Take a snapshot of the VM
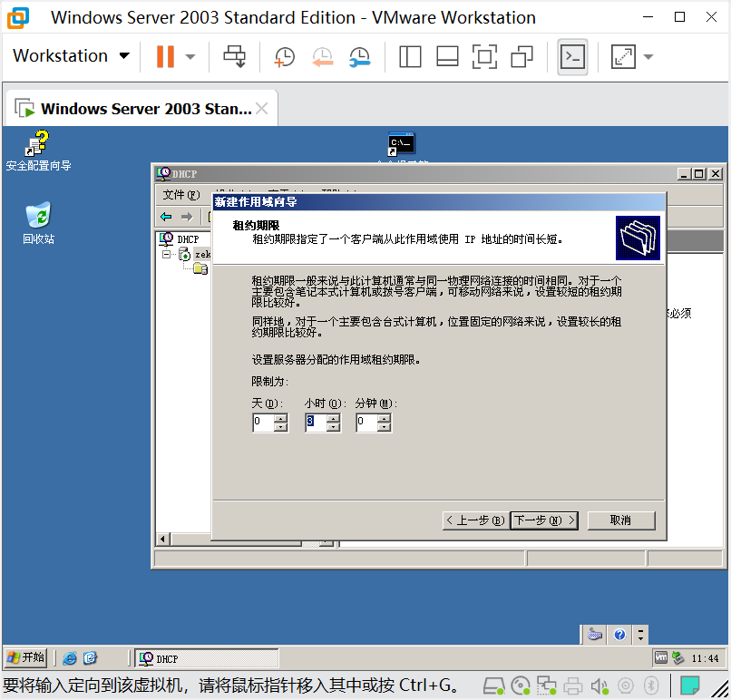The width and height of the screenshot is (731, 700). tap(284, 57)
